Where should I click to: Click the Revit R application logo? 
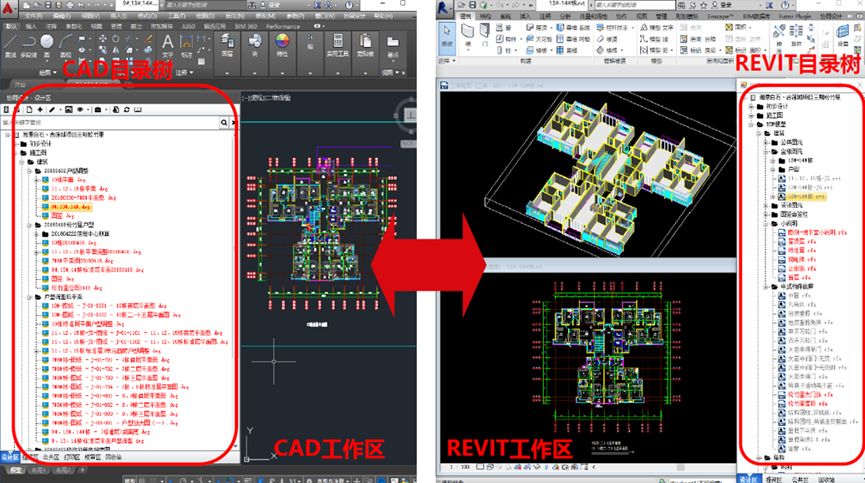444,7
